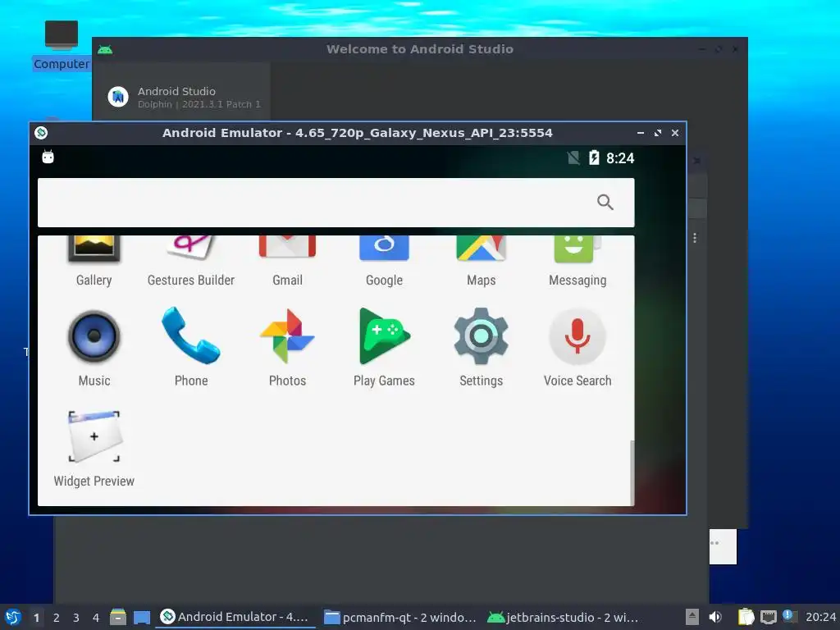Screen dimensions: 840x630
Task: Open the Widget Preview app
Action: [x=94, y=449]
